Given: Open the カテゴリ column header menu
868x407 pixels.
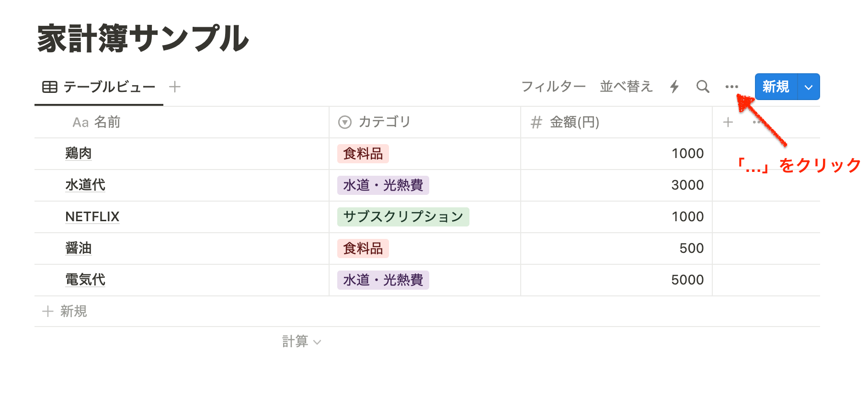Looking at the screenshot, I should [384, 122].
